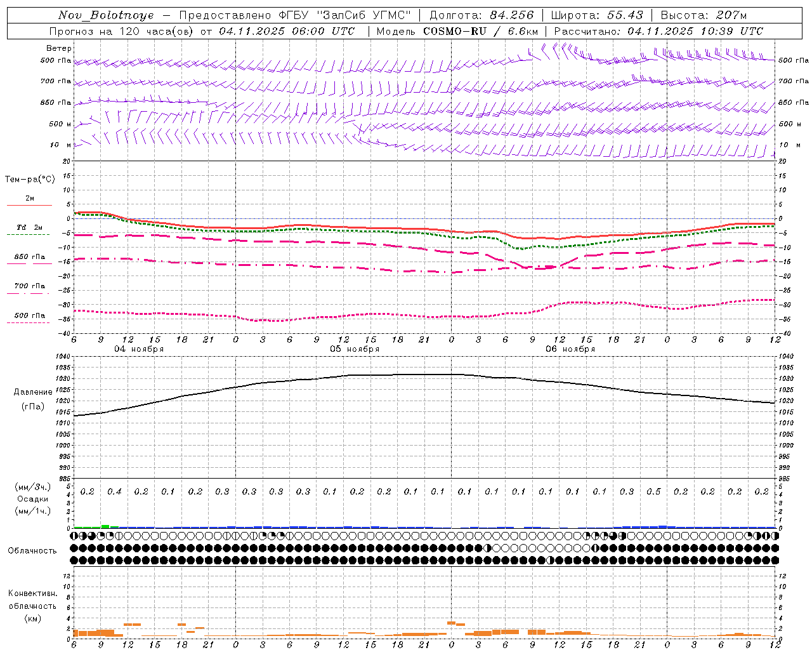Click the (мм/1ч.) precipitation unit label

[33, 511]
